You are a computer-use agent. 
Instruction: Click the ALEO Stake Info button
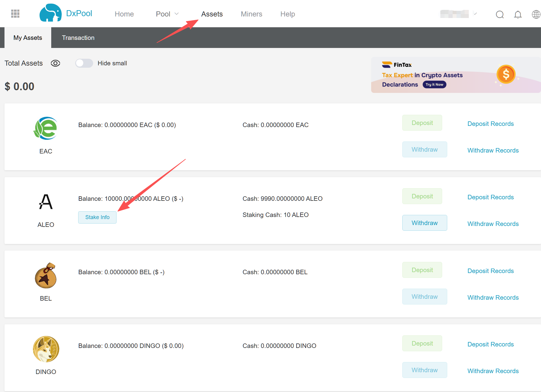coord(97,217)
